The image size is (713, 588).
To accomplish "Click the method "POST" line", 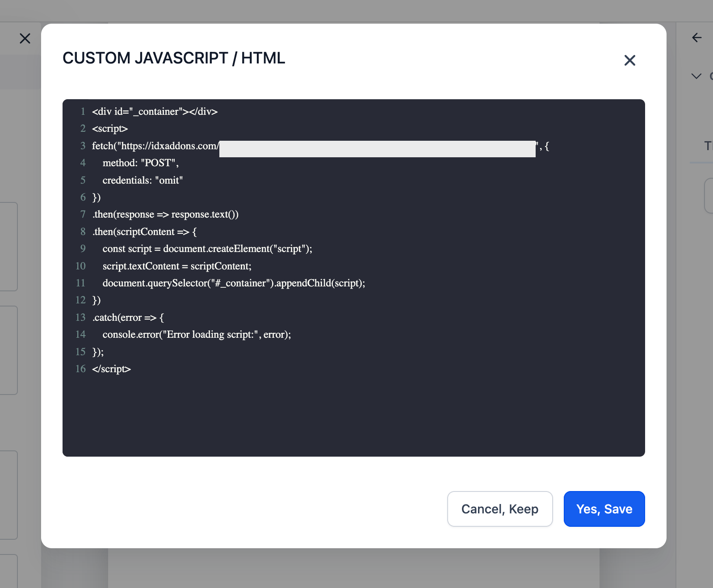I will coord(140,163).
